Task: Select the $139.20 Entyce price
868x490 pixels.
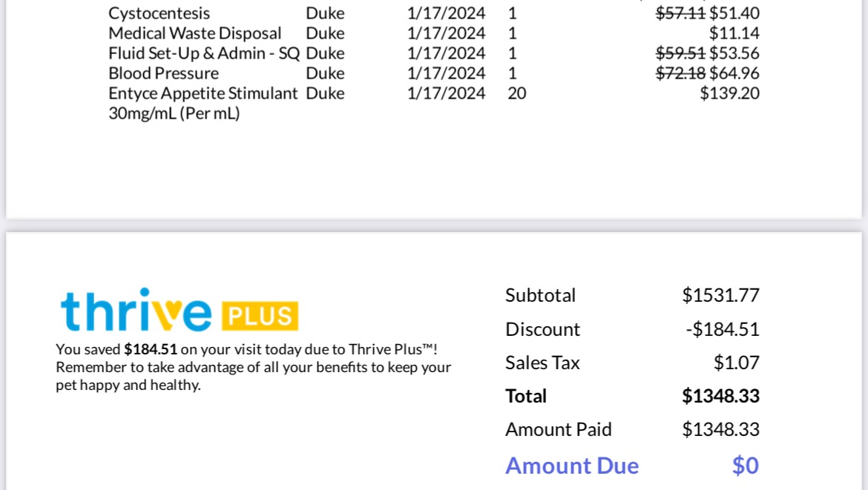Action: [x=729, y=93]
